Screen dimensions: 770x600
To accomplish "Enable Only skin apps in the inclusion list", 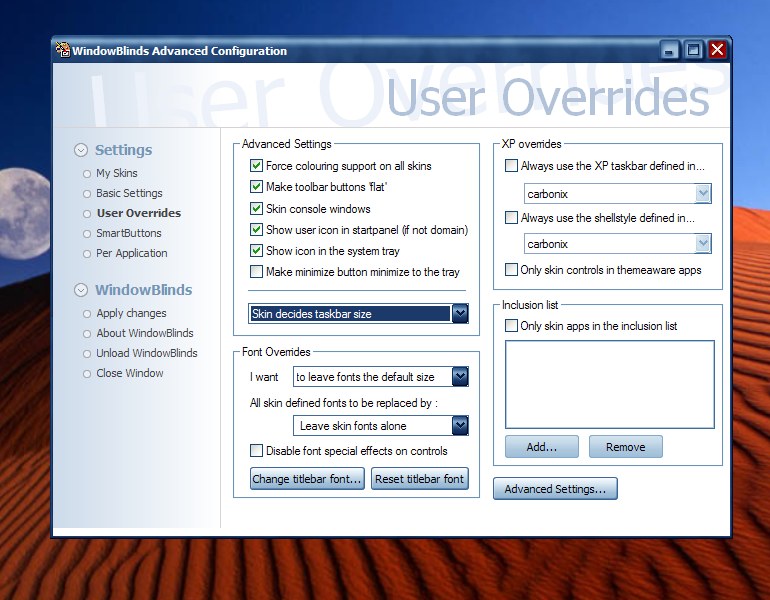I will point(511,326).
